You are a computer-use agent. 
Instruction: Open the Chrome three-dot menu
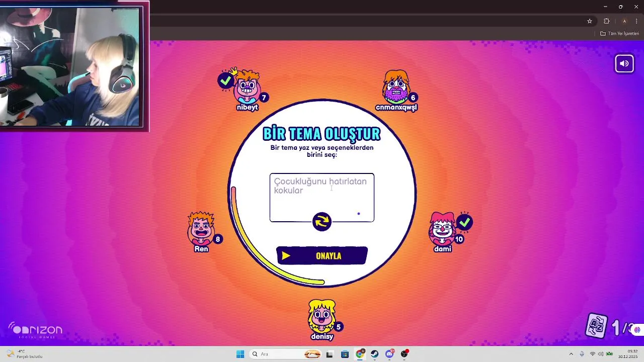click(636, 21)
